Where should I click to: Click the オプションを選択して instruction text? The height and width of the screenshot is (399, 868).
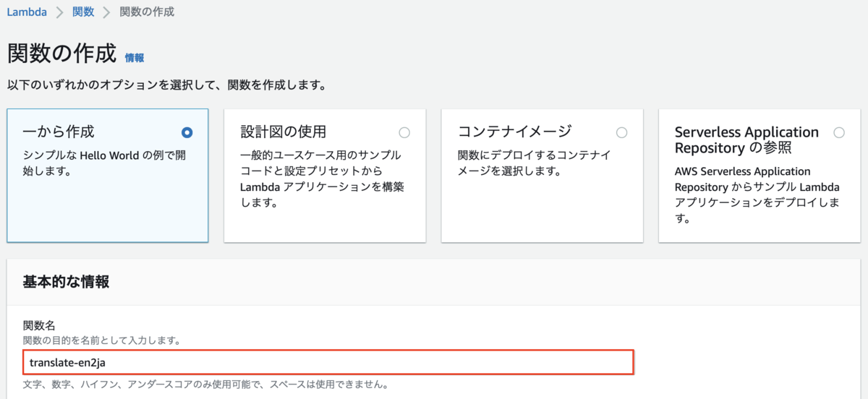(166, 85)
